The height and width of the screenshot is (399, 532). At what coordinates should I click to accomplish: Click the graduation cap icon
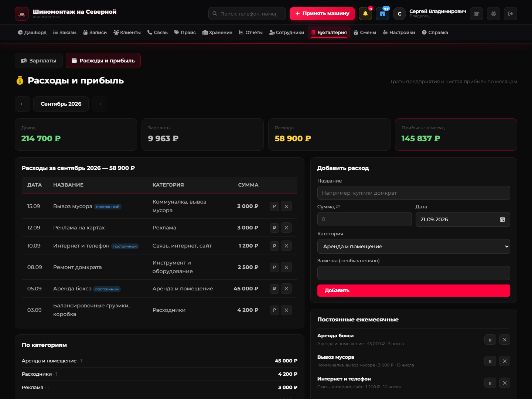coord(477,14)
